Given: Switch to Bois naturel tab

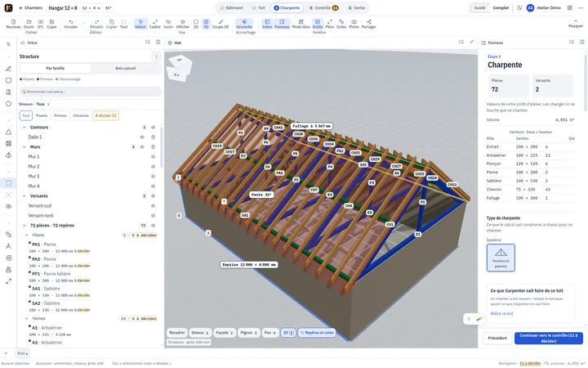Looking at the screenshot, I should pos(126,69).
